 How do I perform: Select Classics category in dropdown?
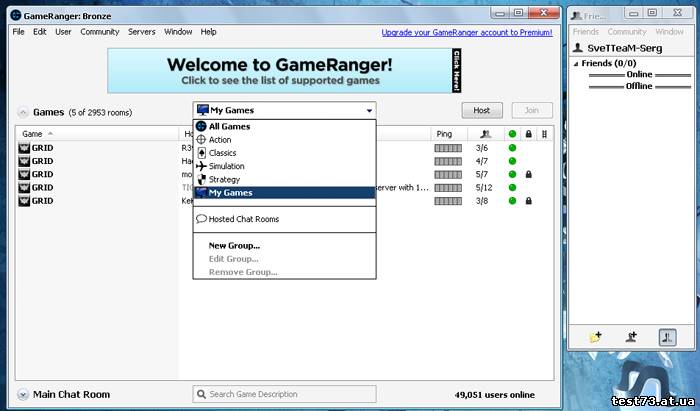(284, 153)
